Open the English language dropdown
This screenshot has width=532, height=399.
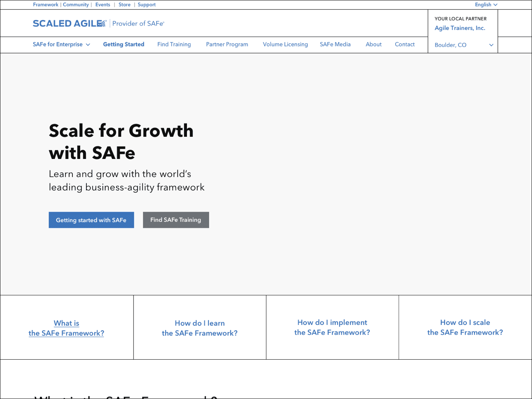486,5
